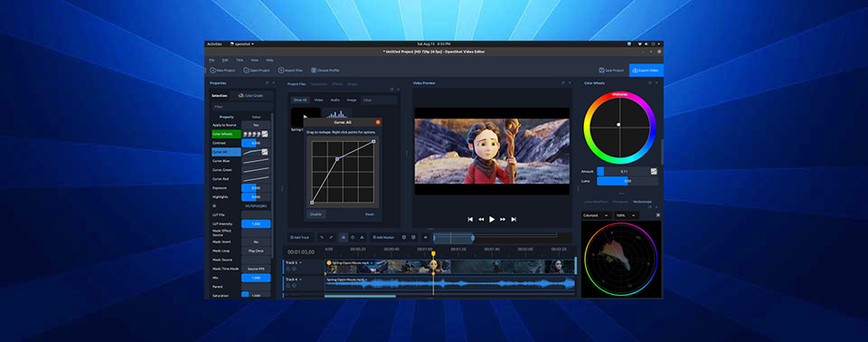Filter project files by Image
868x342 pixels.
click(352, 100)
